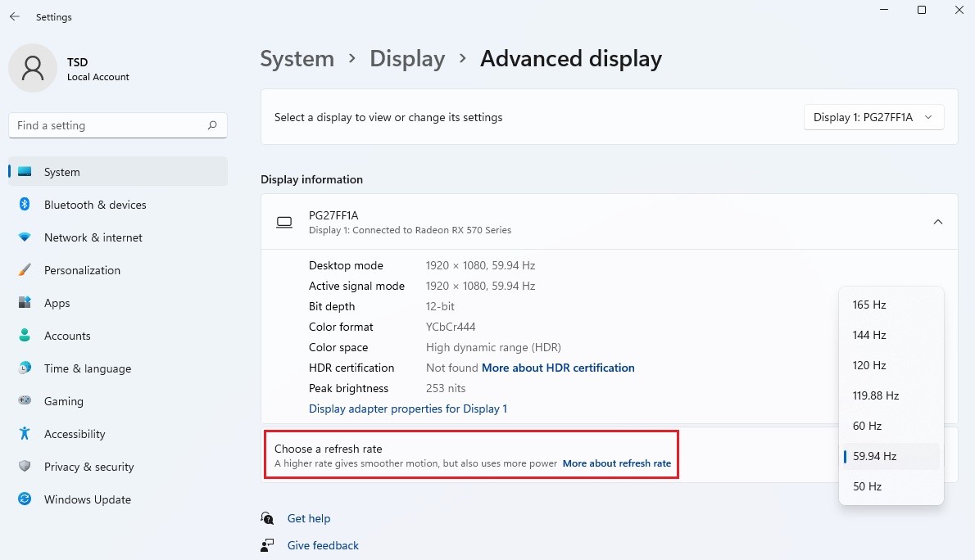Image resolution: width=975 pixels, height=560 pixels.
Task: Select the 165 Hz refresh rate option
Action: (869, 305)
